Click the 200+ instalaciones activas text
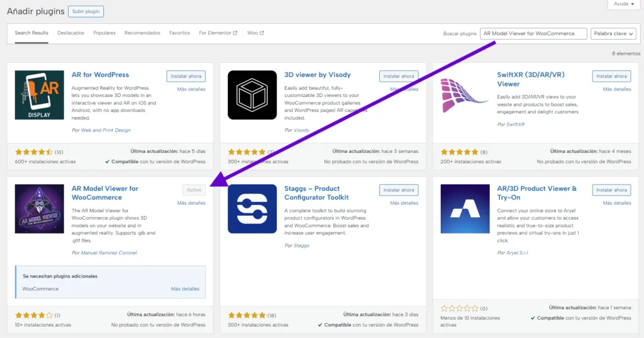 pos(470,162)
